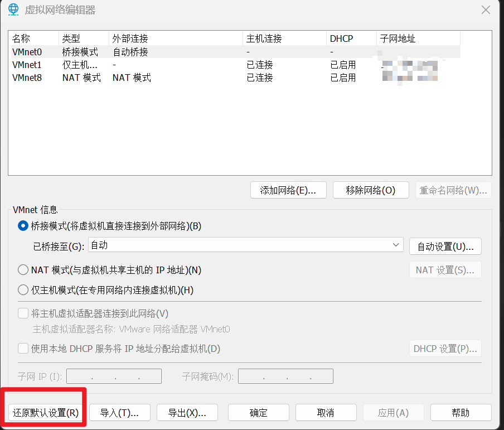Toggle 将主机虚拟适配器连接到此网络 checkbox
Image resolution: width=504 pixels, height=430 pixels.
(x=23, y=313)
